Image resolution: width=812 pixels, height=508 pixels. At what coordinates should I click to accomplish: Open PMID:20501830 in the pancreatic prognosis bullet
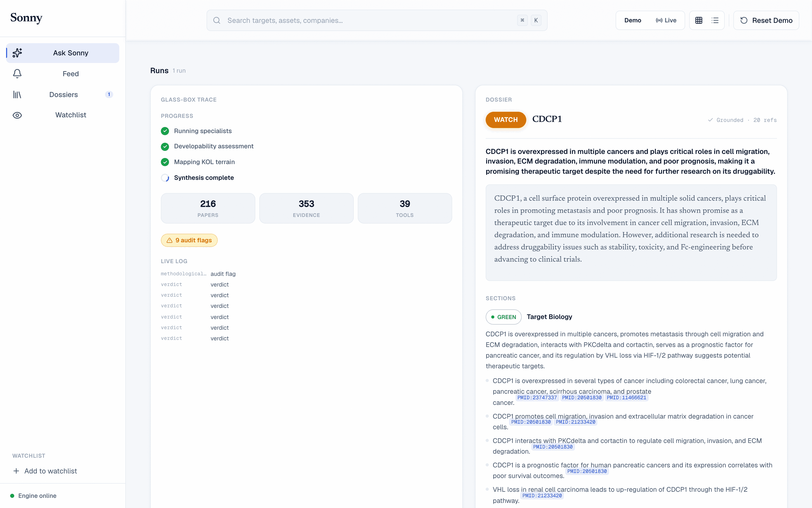[x=587, y=471]
